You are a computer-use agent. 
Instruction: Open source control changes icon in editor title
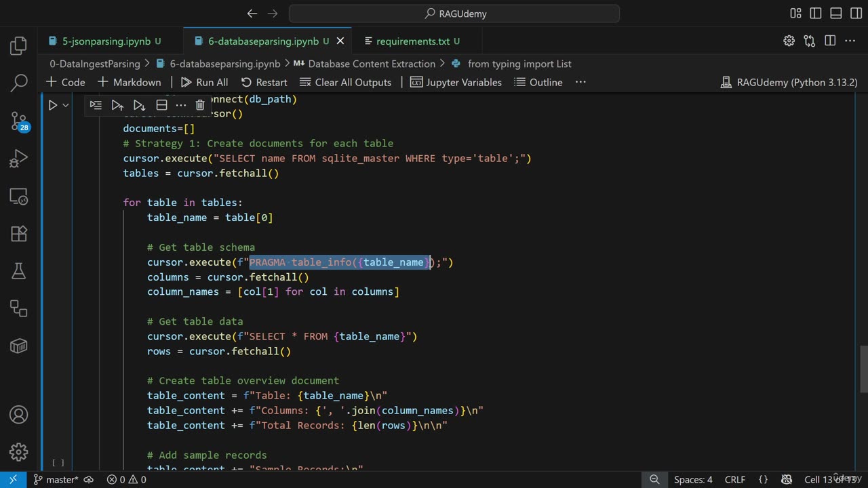(x=809, y=41)
